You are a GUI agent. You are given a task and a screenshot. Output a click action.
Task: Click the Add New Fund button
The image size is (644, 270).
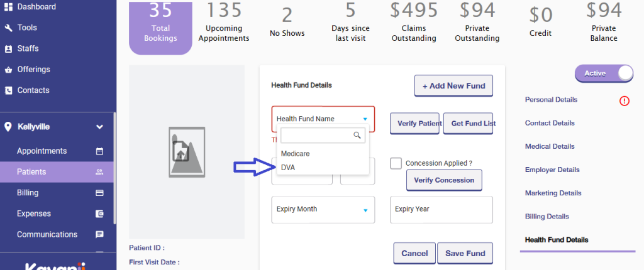click(453, 86)
